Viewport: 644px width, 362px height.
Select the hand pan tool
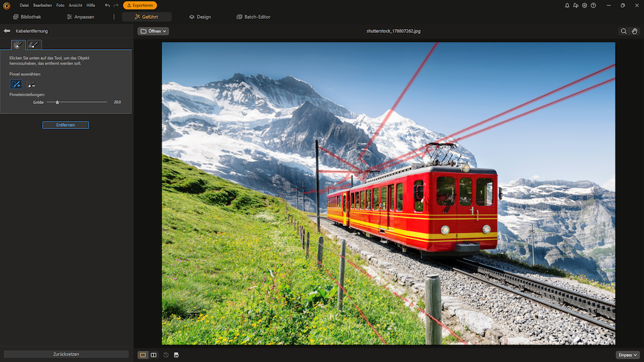(635, 31)
